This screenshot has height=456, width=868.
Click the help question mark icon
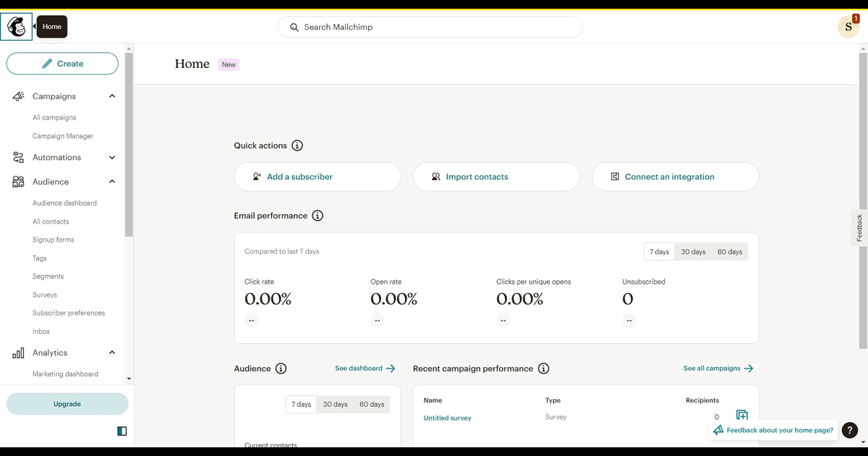click(x=850, y=430)
